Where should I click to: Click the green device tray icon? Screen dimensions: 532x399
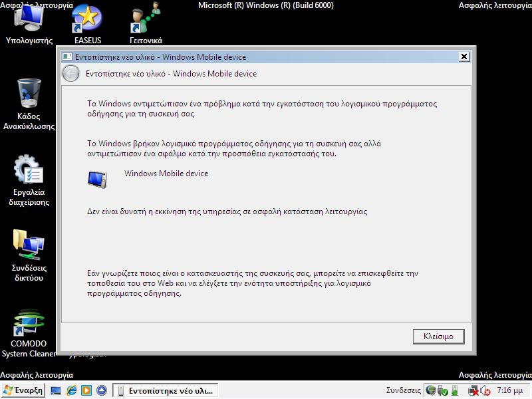pos(455,391)
